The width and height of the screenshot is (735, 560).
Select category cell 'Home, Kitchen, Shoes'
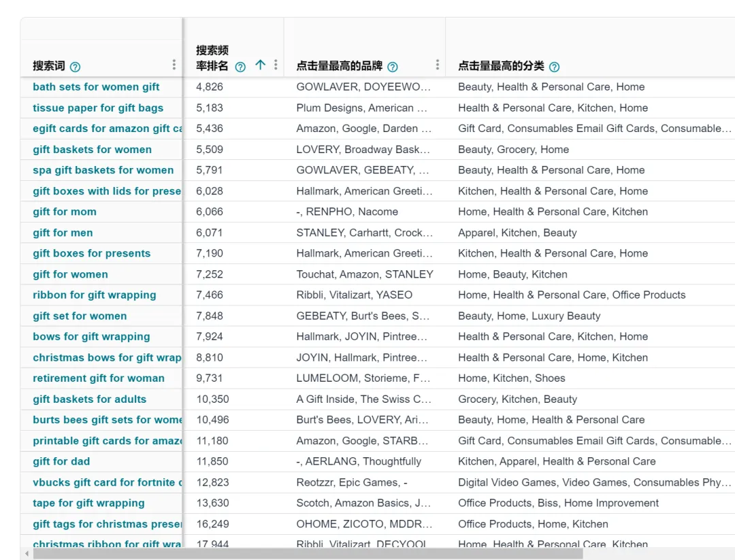click(x=511, y=378)
